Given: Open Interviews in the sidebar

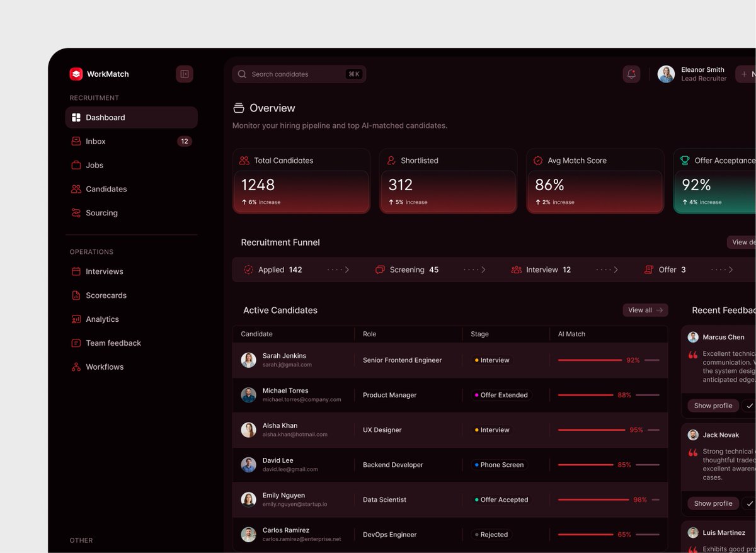Looking at the screenshot, I should click(x=132, y=271).
